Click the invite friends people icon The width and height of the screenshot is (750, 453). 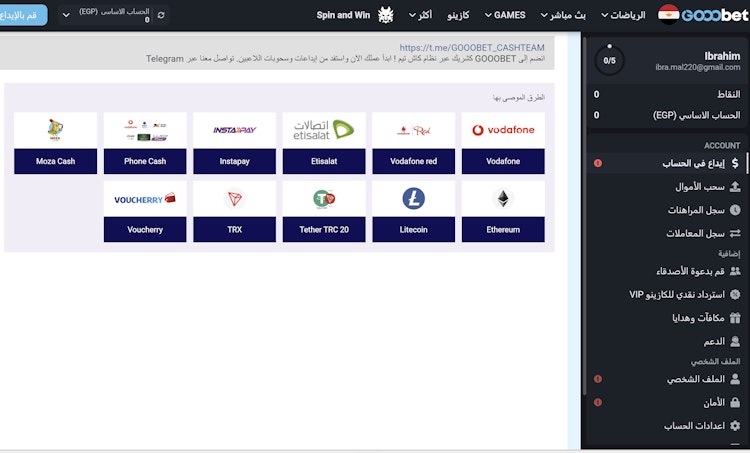coord(735,271)
